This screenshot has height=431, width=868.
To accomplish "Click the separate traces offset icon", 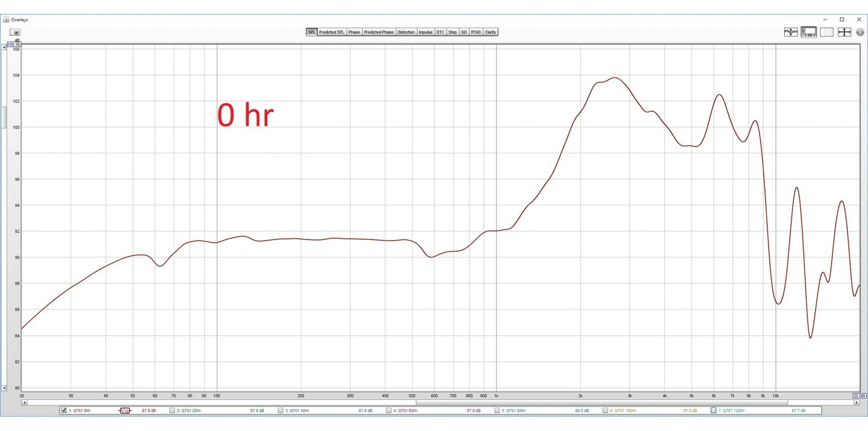I will (x=791, y=32).
